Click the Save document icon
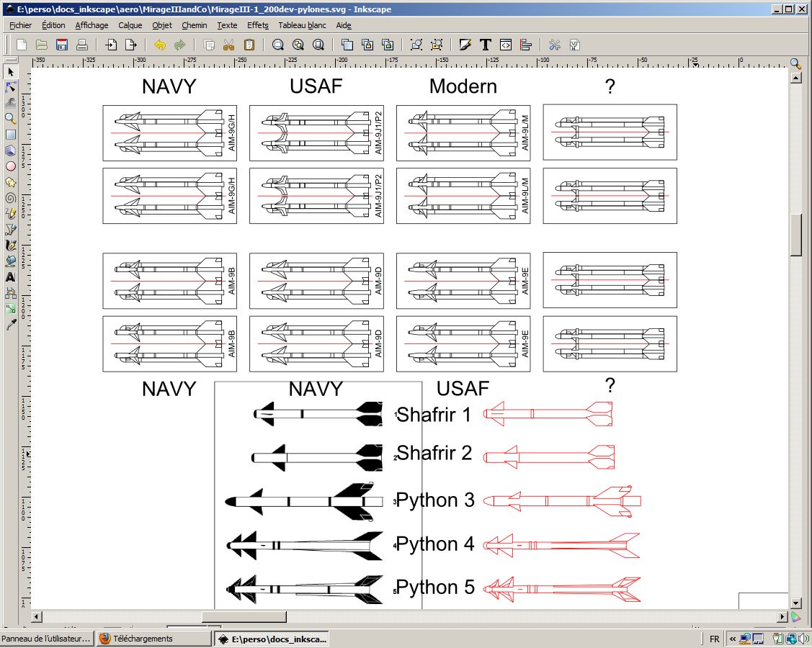 tap(62, 45)
